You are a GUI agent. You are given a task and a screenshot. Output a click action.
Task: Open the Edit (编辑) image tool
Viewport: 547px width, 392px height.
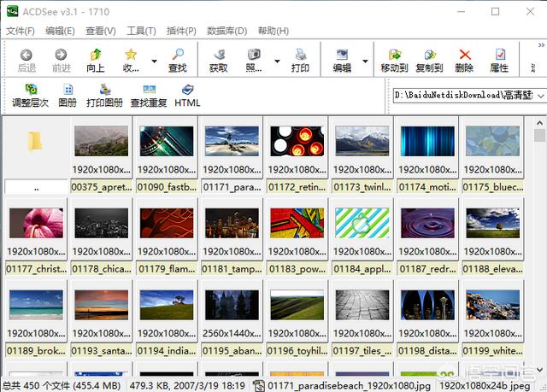[342, 55]
